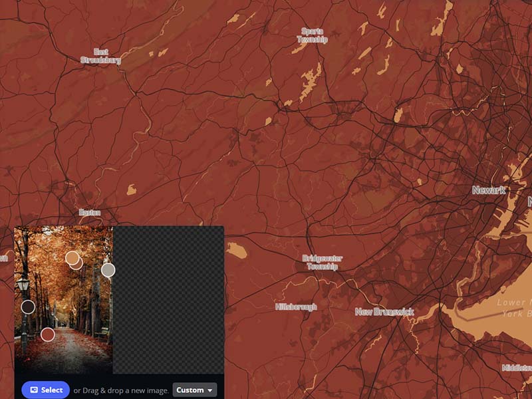Image resolution: width=532 pixels, height=399 pixels.
Task: Select the light orange color picker circle
Action: coord(72,258)
